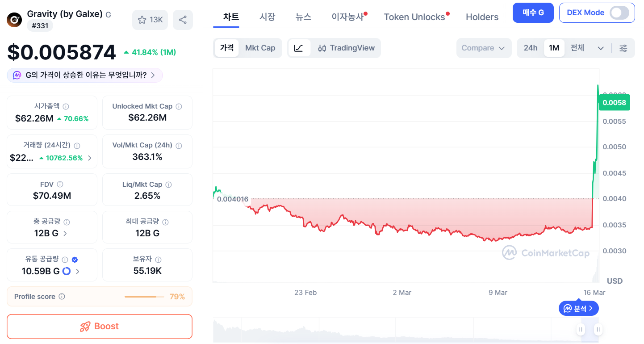Show info for 최대 공급량 max supply
The image size is (644, 344).
click(165, 222)
